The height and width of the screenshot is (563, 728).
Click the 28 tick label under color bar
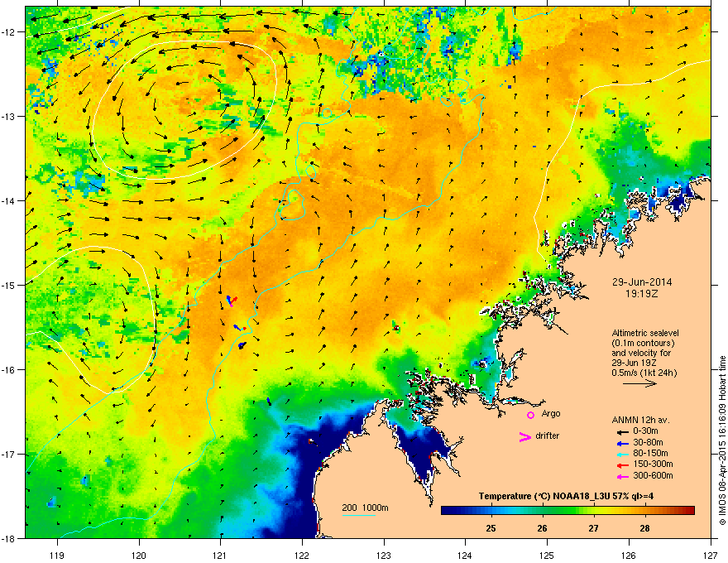point(644,528)
